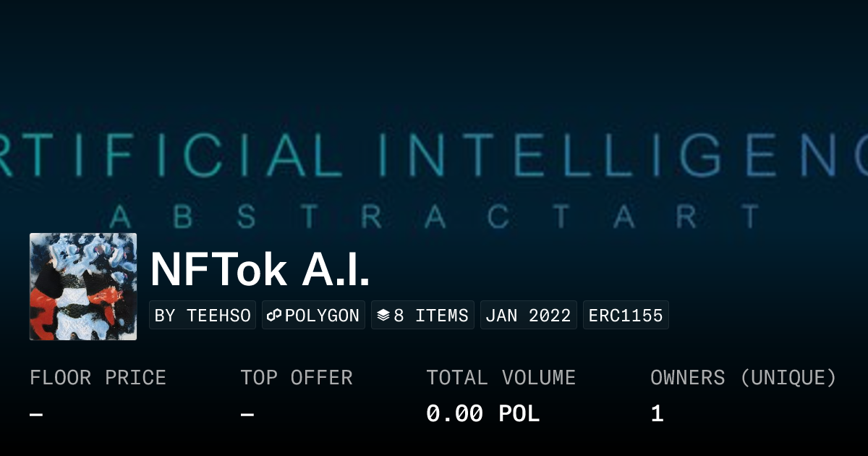Click the Polygon chain link icon
This screenshot has width=868, height=456.
click(x=274, y=316)
